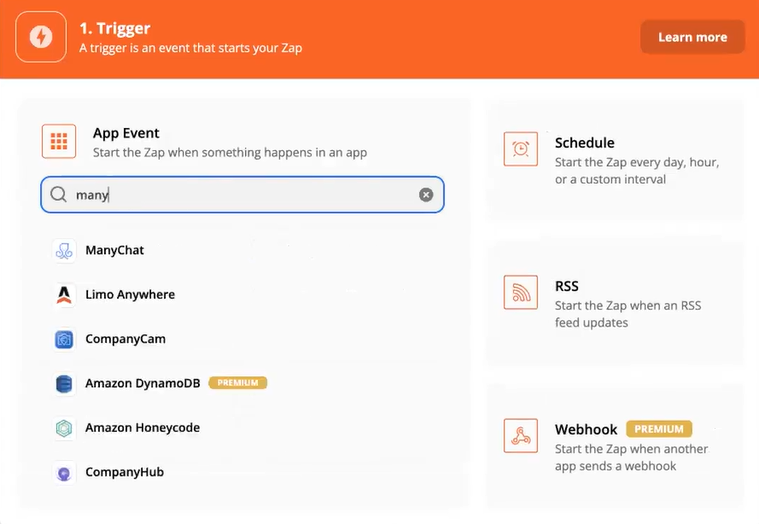Screen dimensions: 759x524
Task: Click 'Start the Zap when something happens' text
Action: click(x=230, y=152)
